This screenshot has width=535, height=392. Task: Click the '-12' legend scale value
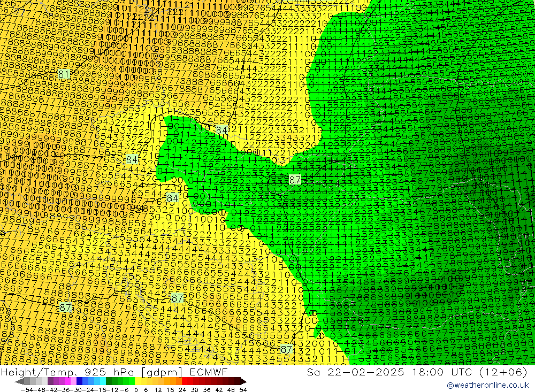(112, 390)
